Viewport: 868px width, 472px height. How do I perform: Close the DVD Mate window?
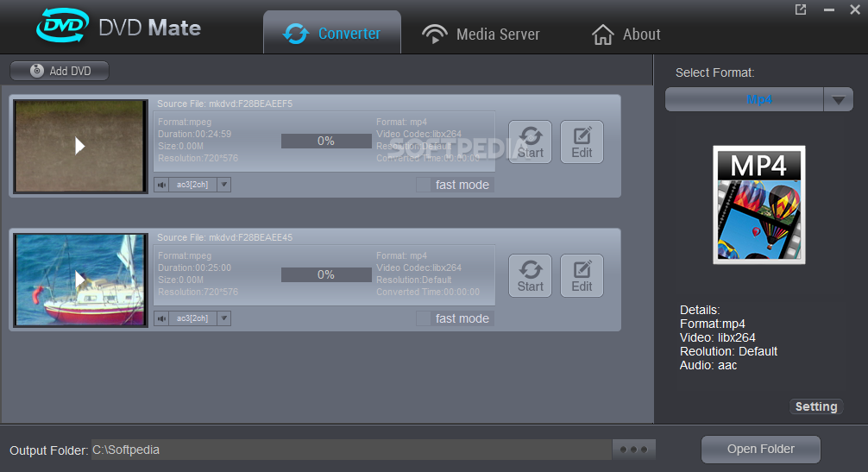click(855, 9)
